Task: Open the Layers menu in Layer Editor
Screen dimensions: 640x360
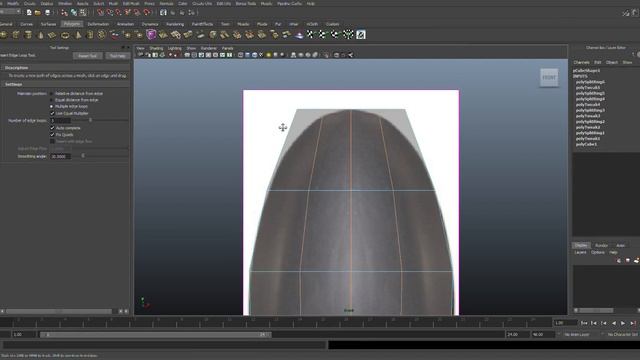Action: (x=580, y=253)
